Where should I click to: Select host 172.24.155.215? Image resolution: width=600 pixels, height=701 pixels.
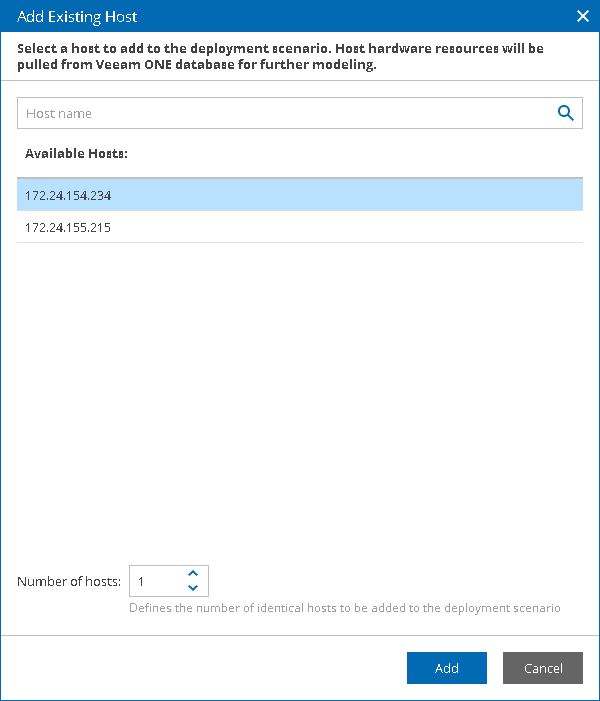pyautogui.click(x=299, y=227)
